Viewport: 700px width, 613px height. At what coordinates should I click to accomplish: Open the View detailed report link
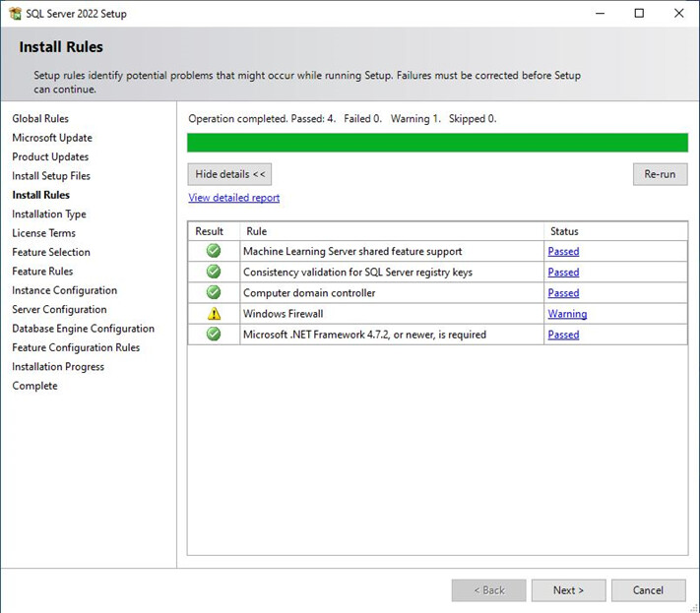tap(234, 198)
